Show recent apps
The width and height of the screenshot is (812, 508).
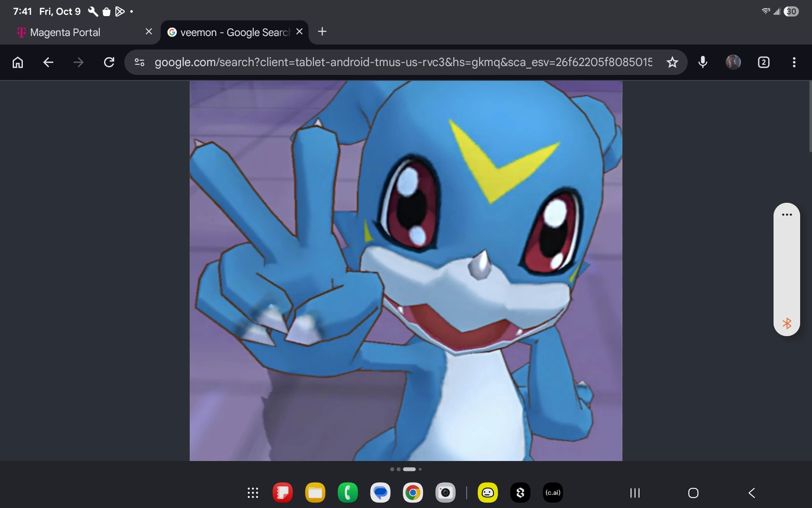[x=635, y=493]
